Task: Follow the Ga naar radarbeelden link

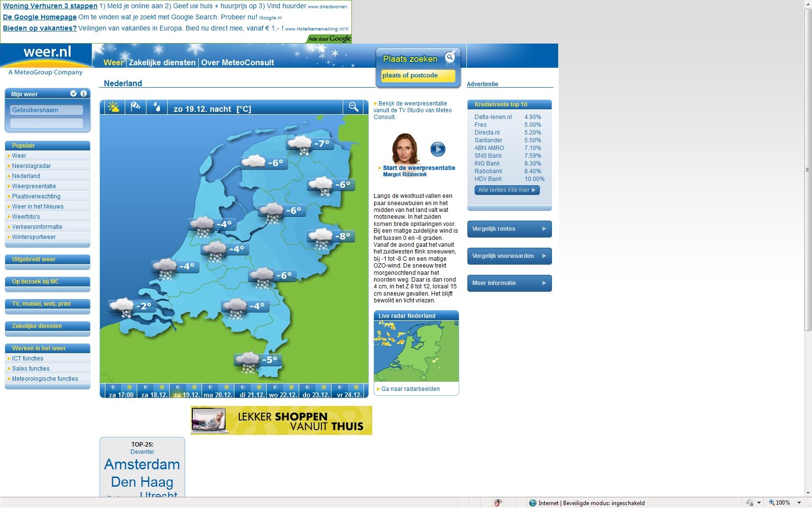Action: [x=410, y=389]
